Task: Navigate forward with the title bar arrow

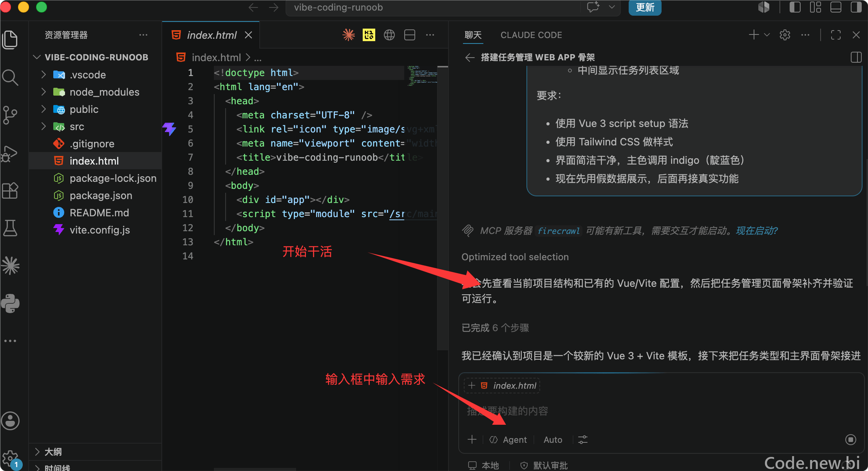Action: (x=274, y=7)
